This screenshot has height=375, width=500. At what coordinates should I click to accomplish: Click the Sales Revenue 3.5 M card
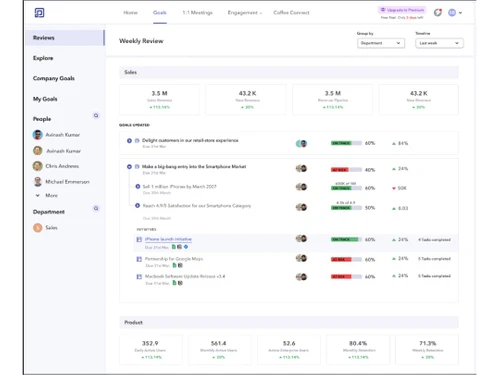click(x=160, y=100)
